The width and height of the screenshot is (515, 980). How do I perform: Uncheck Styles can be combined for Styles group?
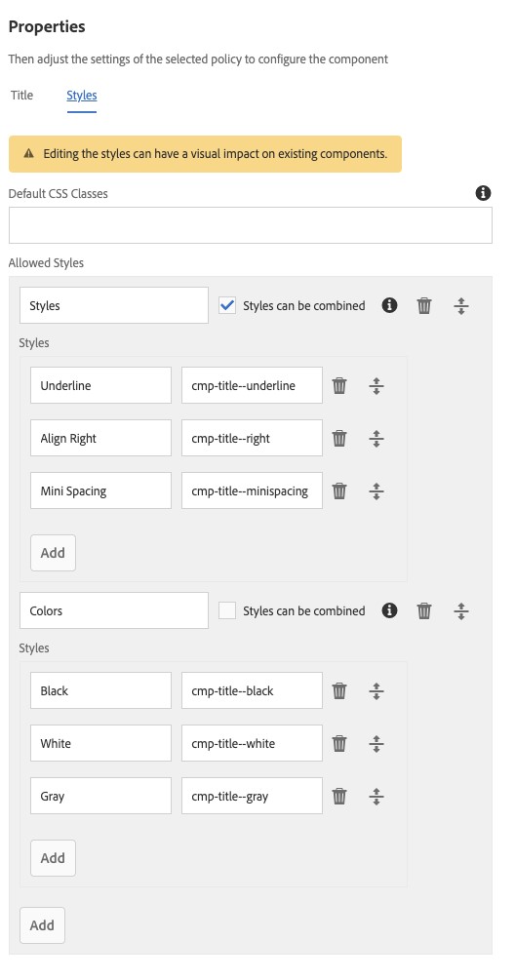click(x=227, y=305)
